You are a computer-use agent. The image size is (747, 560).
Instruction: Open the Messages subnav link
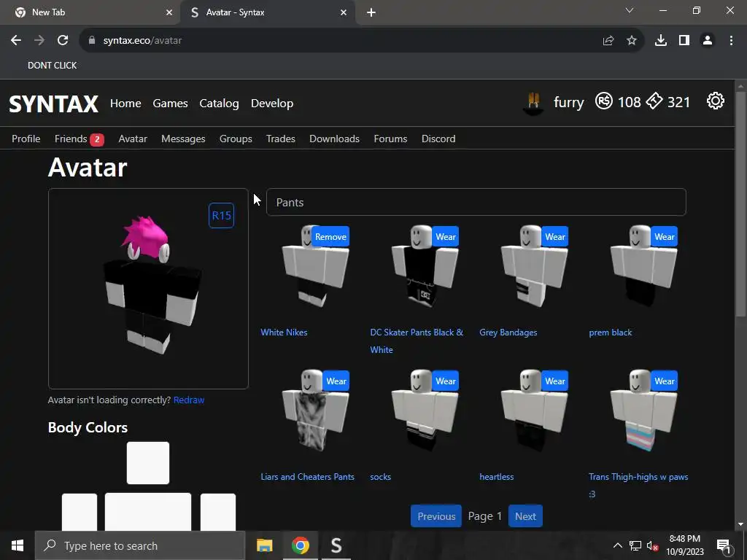pyautogui.click(x=183, y=139)
